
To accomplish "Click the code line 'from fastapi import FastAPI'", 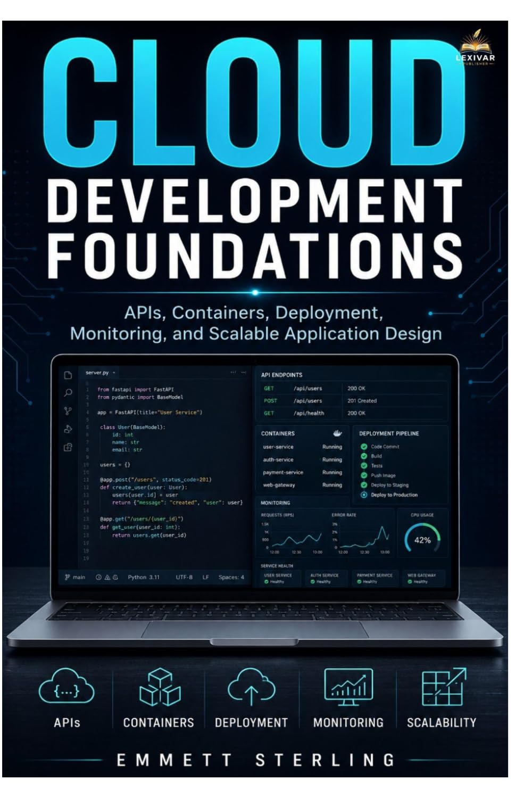I will point(136,390).
